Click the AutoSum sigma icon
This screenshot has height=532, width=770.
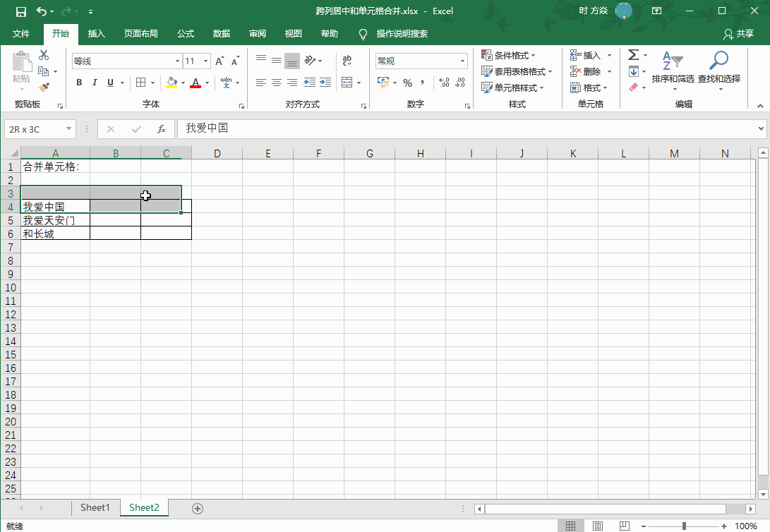pos(634,55)
